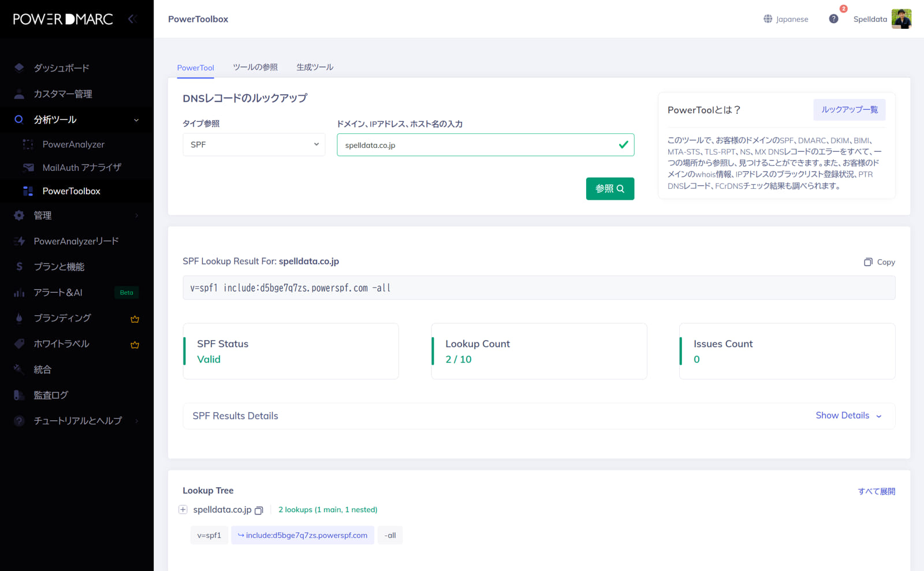Expand spelldata.co.jp tree node plus box
This screenshot has width=924, height=571.
point(183,509)
